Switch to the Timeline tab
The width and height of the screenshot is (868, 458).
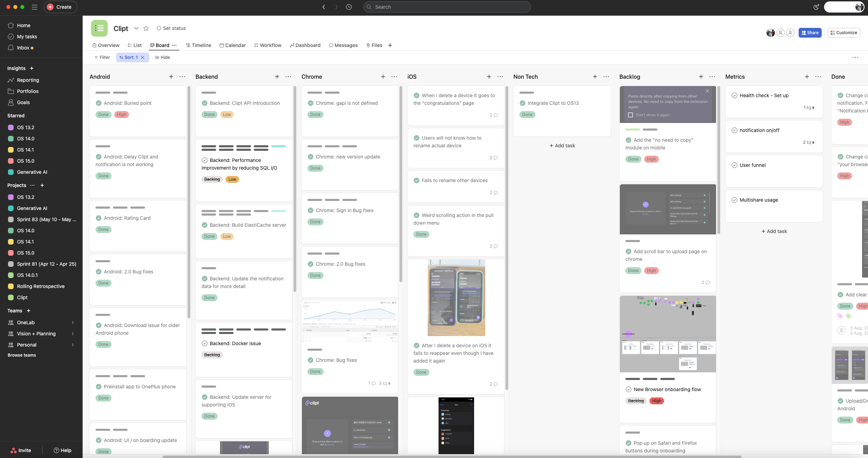click(198, 45)
